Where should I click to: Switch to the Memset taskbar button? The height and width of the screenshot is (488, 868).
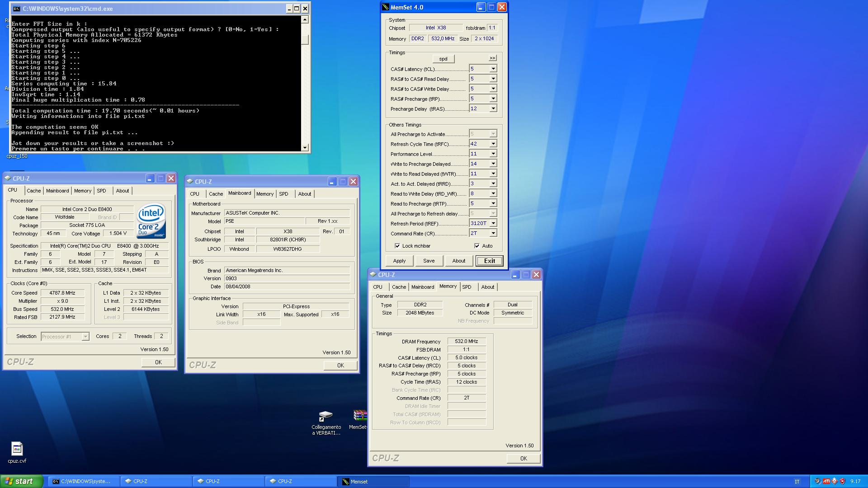pyautogui.click(x=373, y=481)
